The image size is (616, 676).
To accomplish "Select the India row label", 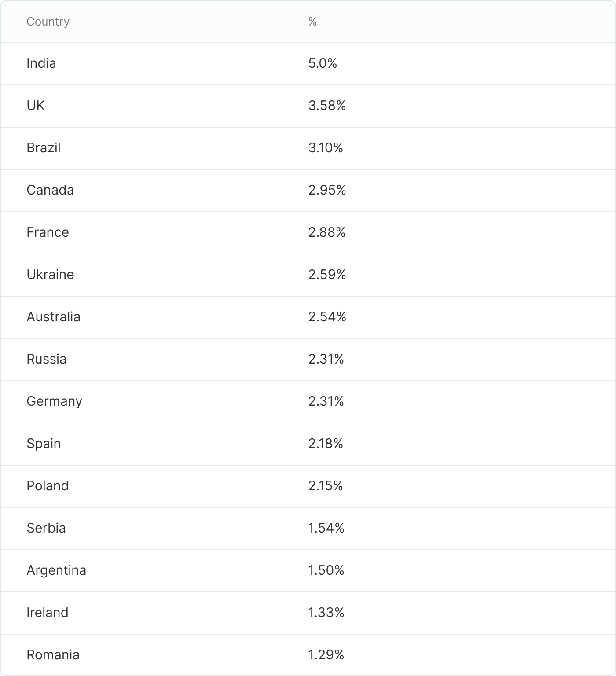I will coord(41,63).
